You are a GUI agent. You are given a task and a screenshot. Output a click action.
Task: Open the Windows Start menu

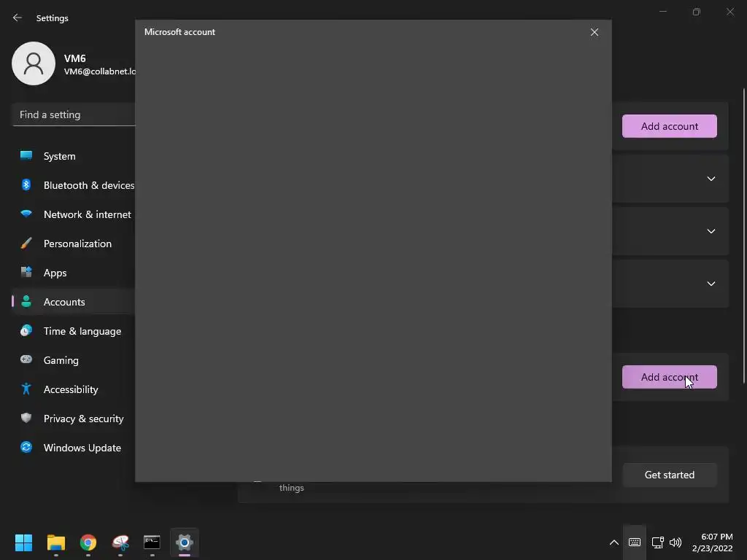click(x=23, y=542)
